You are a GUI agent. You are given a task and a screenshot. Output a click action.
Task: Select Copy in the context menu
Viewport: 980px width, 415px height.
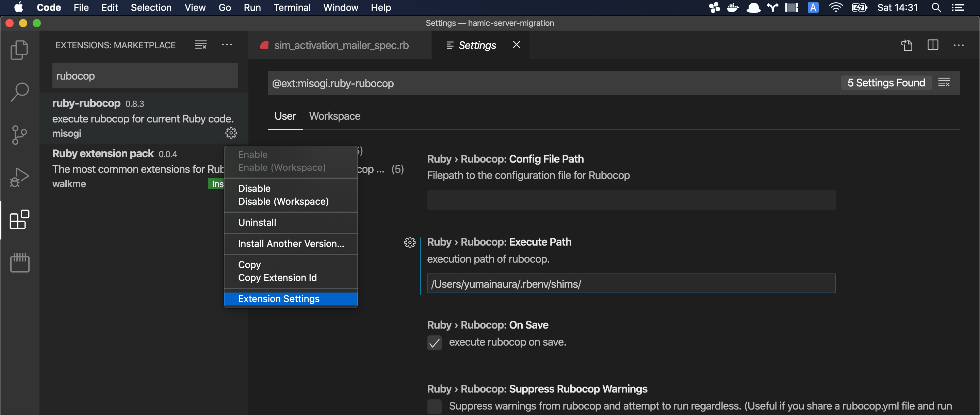pyautogui.click(x=291, y=264)
